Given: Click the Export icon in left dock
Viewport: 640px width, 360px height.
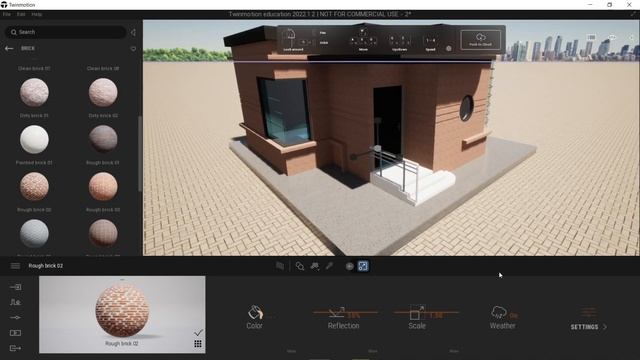Looking at the screenshot, I should point(16,348).
